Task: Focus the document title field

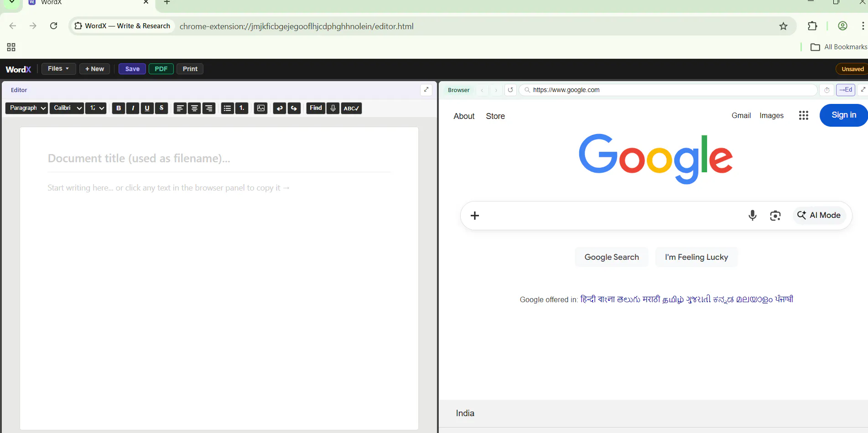Action: (x=219, y=159)
